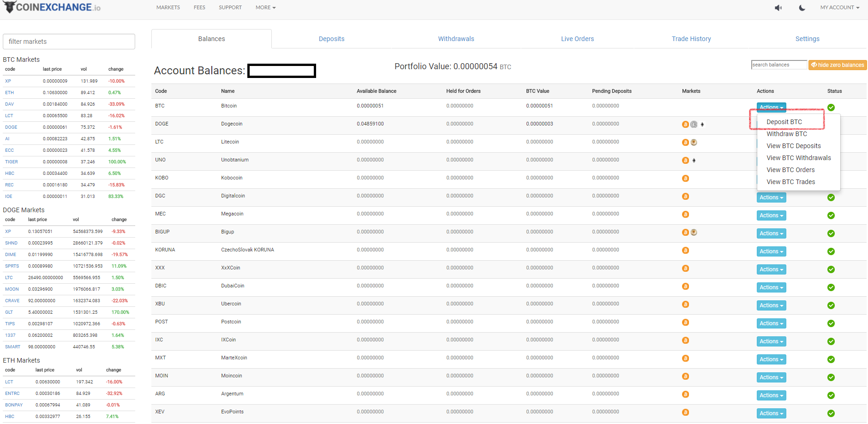Click Litecoin market icon in DOGE row

[x=694, y=125]
